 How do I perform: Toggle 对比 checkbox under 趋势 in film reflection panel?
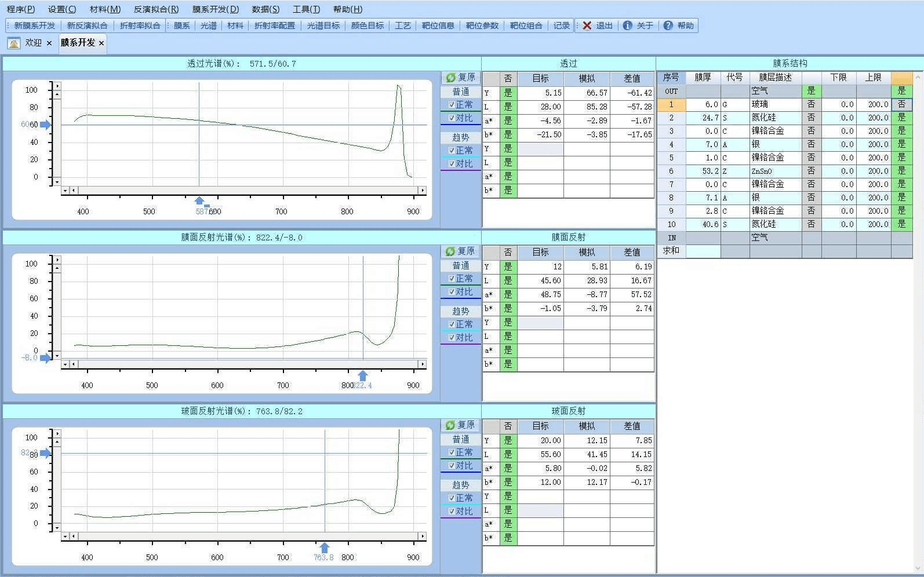tap(452, 337)
